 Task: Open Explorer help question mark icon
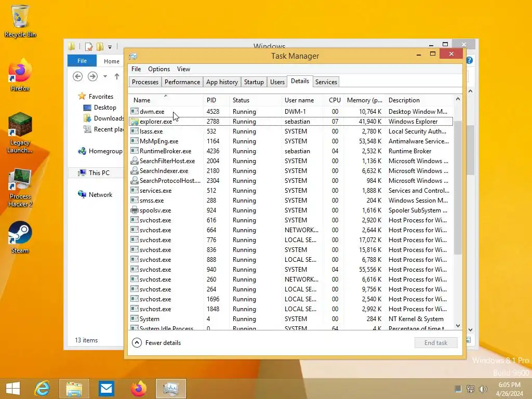click(470, 60)
